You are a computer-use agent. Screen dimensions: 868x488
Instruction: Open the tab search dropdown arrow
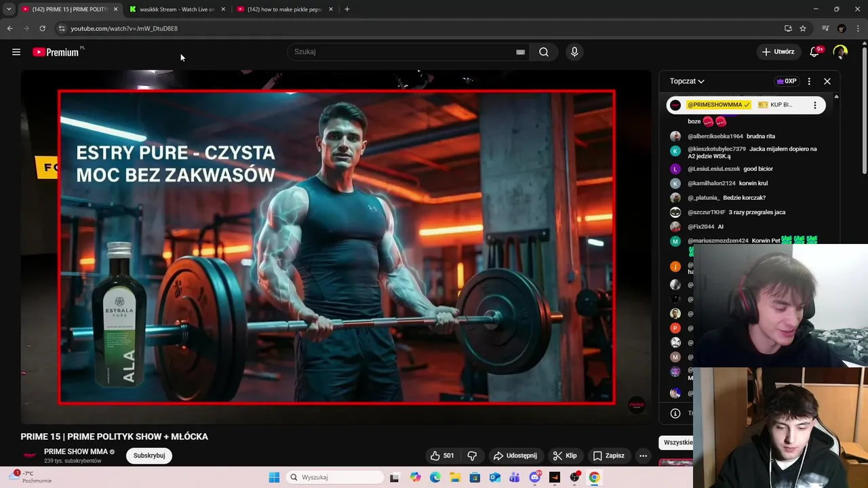[x=9, y=9]
